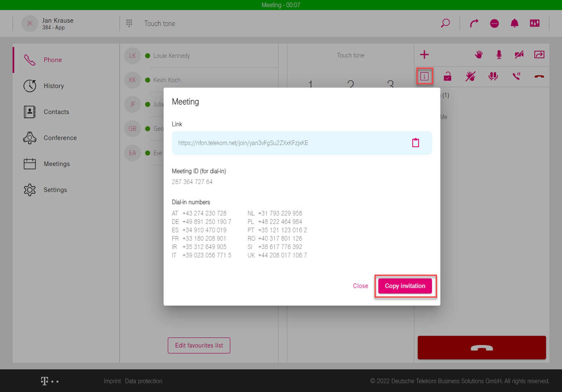Click the do not disturb icon
This screenshot has width=562, height=392.
[494, 23]
